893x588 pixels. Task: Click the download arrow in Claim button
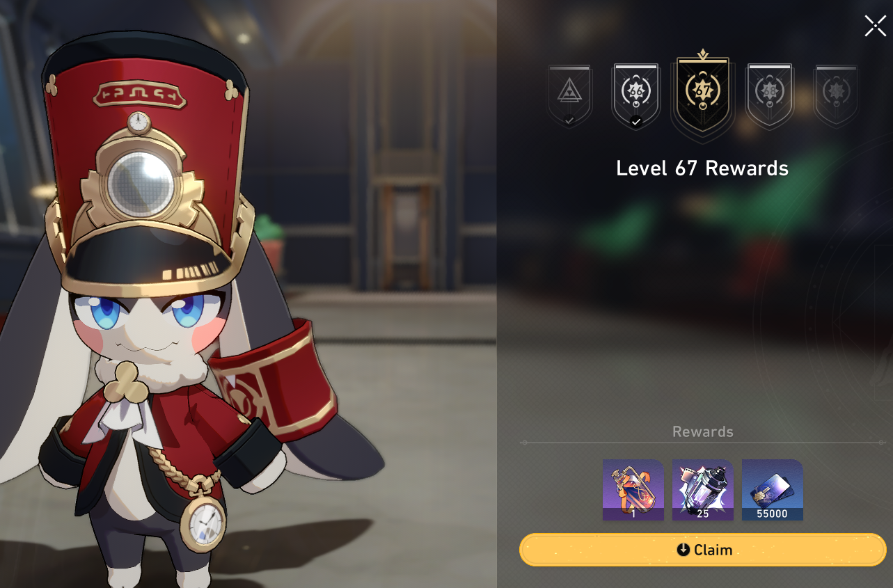[683, 550]
